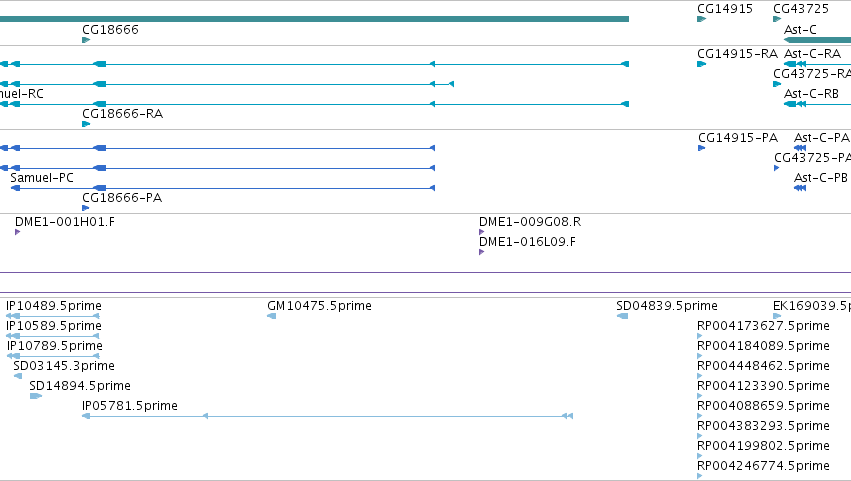Image resolution: width=851 pixels, height=481 pixels.
Task: Click the RP004246774.5prime arrow glyph
Action: [700, 476]
